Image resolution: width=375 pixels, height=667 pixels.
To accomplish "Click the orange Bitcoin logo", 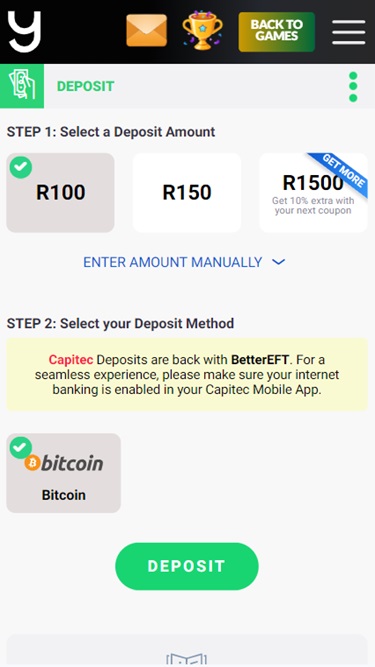I will click(x=32, y=462).
